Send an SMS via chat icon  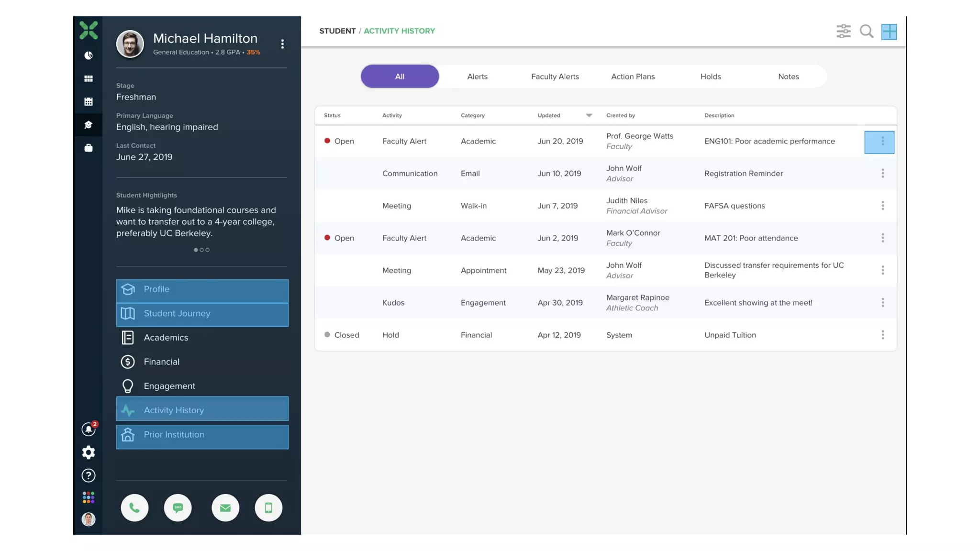178,507
